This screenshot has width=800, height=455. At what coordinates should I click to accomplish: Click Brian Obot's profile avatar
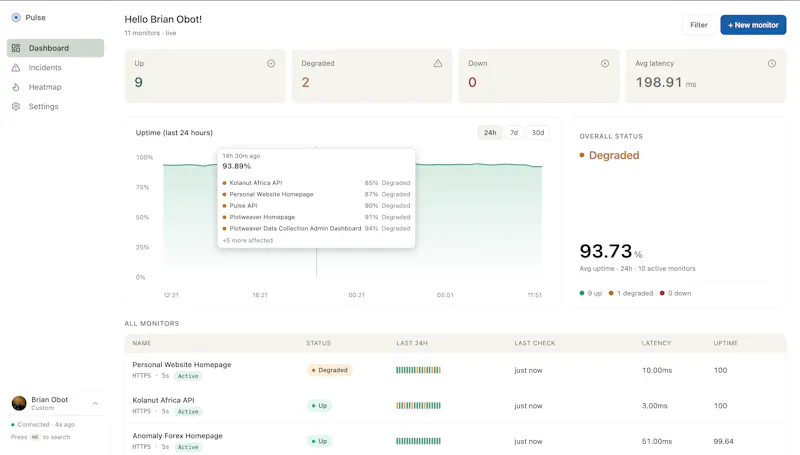[19, 403]
